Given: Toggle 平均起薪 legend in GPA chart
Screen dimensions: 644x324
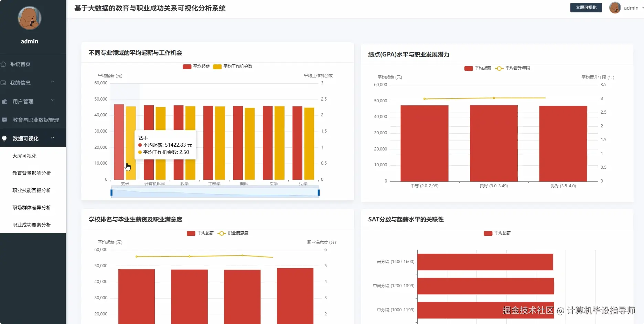Looking at the screenshot, I should 478,68.
